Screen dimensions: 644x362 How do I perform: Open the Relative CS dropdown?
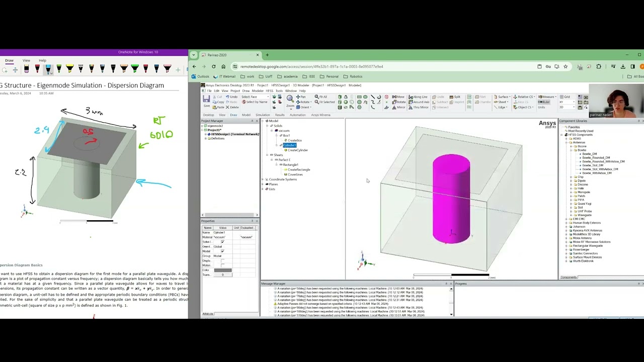click(524, 97)
